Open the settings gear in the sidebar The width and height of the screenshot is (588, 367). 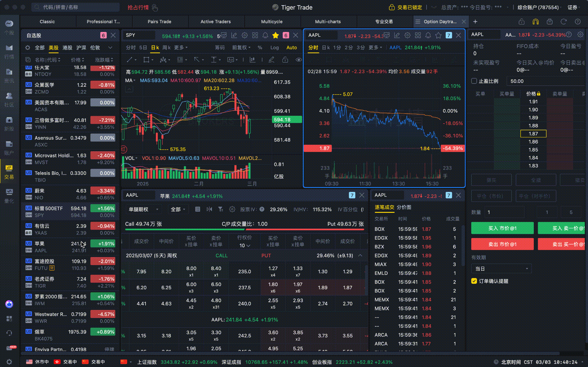pyautogui.click(x=9, y=362)
